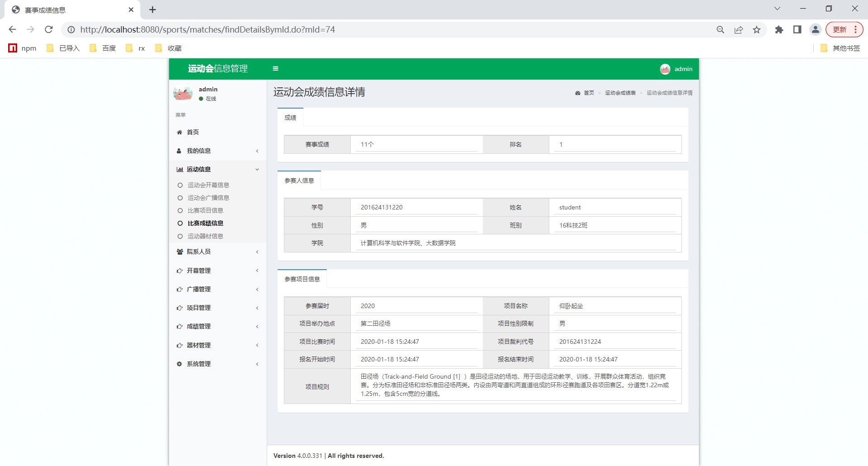Expand the 器材管理 menu chevron

click(x=257, y=345)
